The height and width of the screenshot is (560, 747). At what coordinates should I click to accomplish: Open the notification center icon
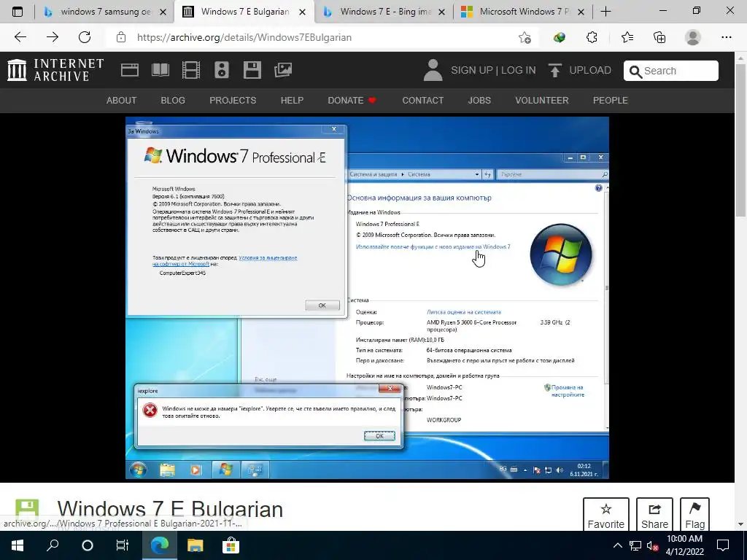click(x=723, y=545)
